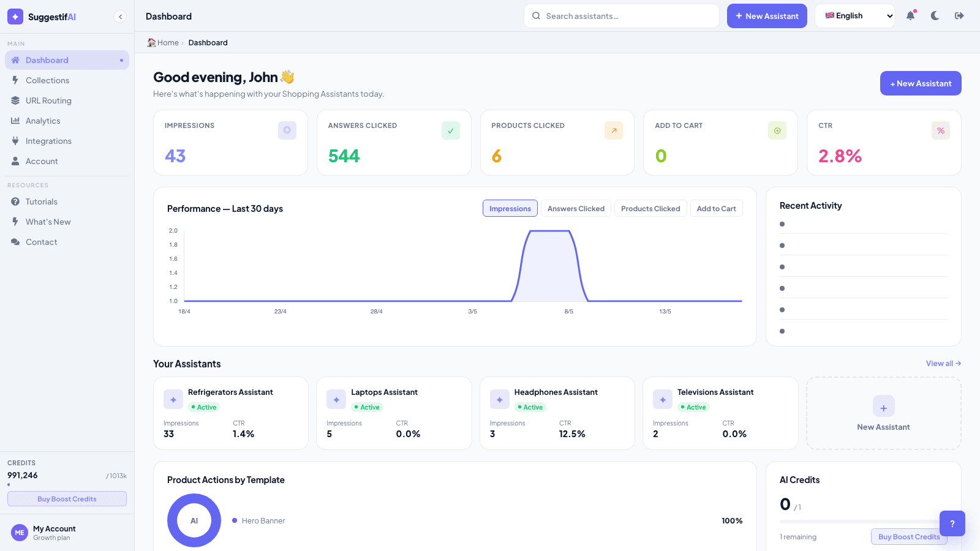Viewport: 980px width, 551px height.
Task: Click the plus icon on New Assistant card
Action: [x=884, y=407]
